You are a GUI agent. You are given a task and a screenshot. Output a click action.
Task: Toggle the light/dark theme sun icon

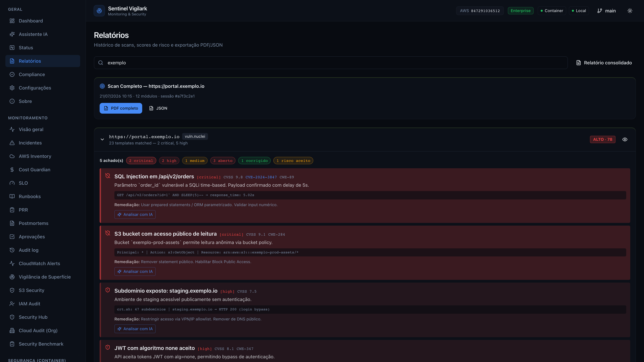[630, 11]
